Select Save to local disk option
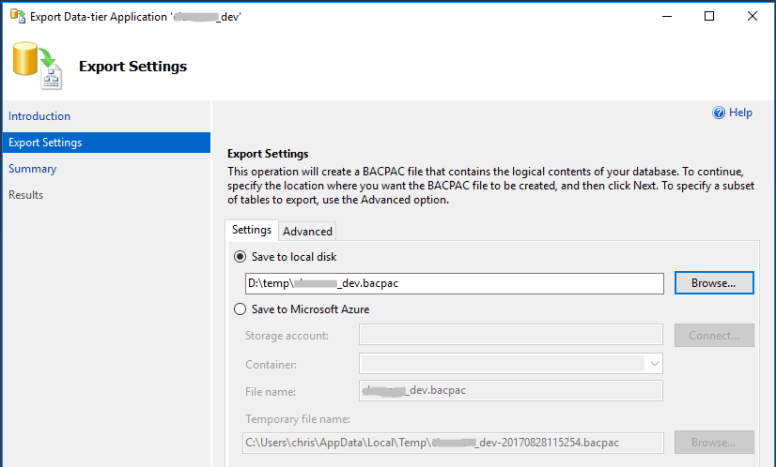Viewport: 776px width, 467px height. [240, 257]
